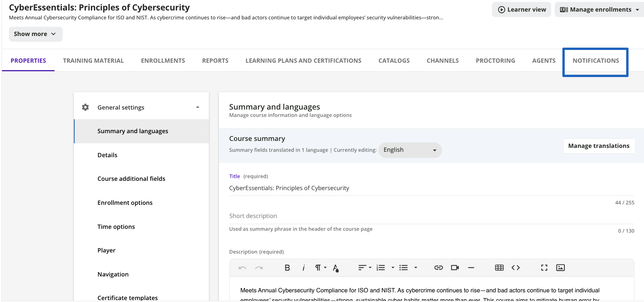Expand the Show more button
Screen dimensions: 644x302
coord(36,34)
